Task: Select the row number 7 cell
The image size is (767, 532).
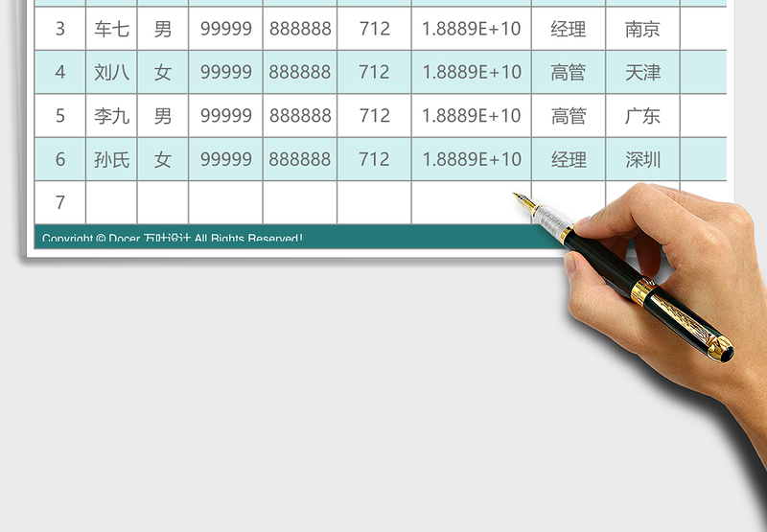Action: [60, 202]
